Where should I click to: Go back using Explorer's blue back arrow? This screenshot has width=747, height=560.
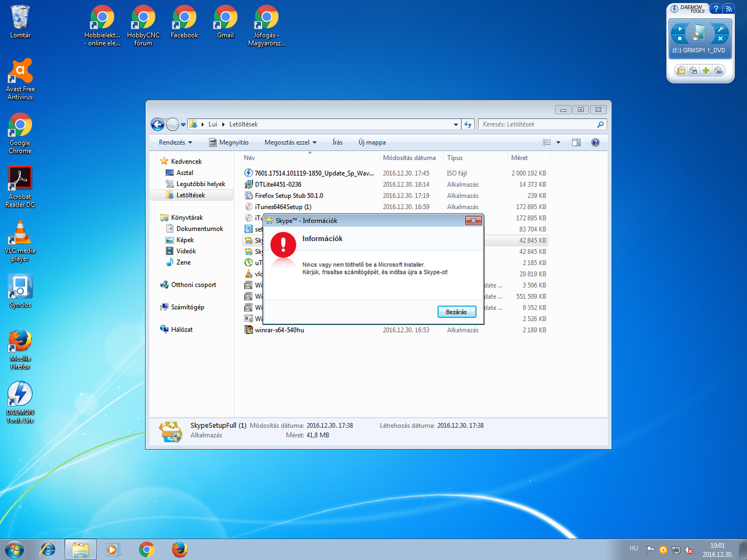(158, 124)
